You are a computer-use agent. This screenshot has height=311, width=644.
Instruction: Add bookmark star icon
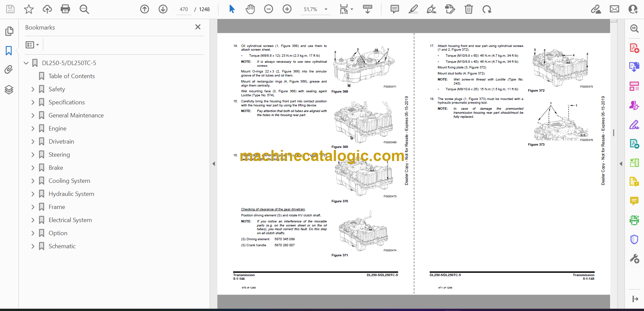point(29,9)
